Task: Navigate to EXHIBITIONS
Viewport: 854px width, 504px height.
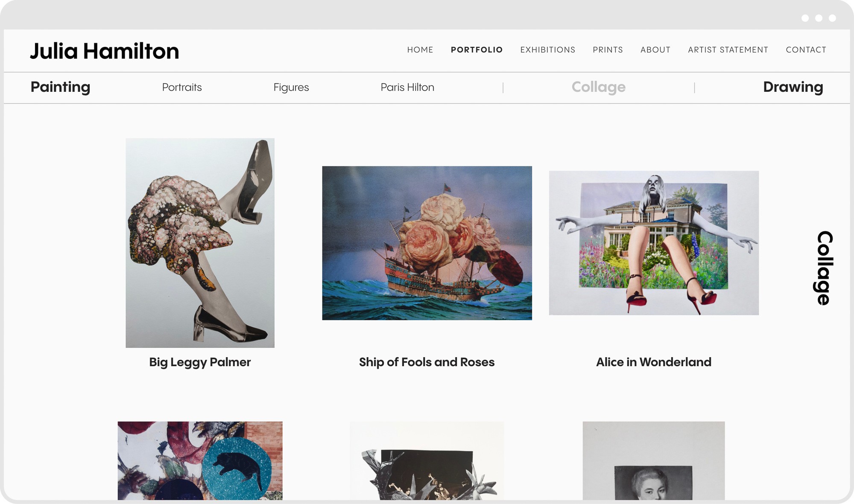Action: point(547,50)
